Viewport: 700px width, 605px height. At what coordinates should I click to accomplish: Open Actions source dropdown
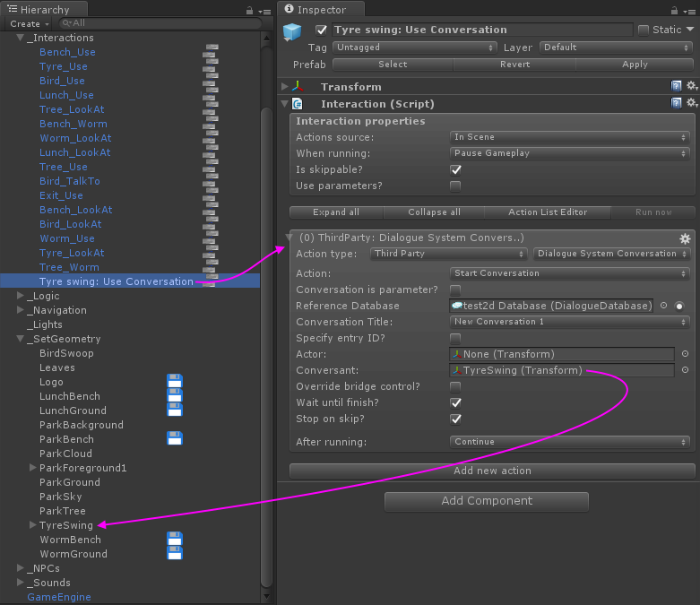coord(570,137)
